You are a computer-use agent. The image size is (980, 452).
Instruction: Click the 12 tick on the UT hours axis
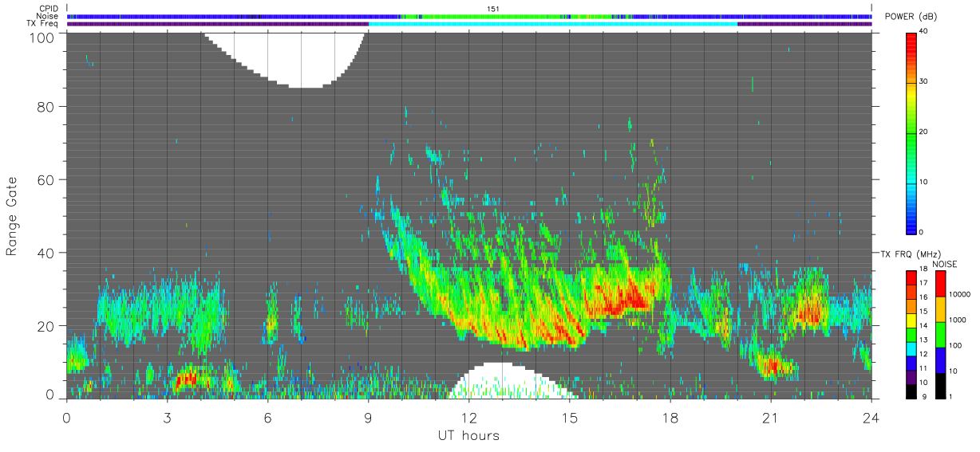[x=468, y=417]
